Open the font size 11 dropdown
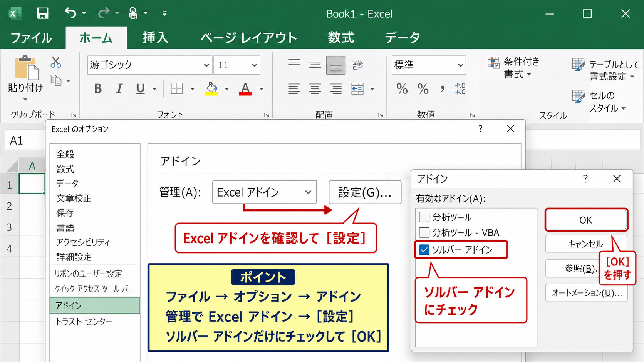644x362 pixels. 254,65
